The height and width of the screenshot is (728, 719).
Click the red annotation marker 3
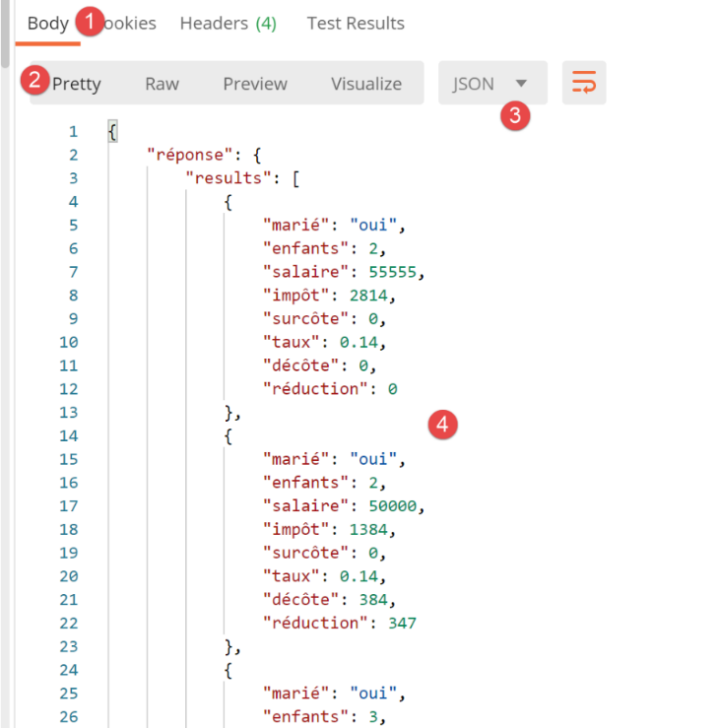(x=514, y=115)
